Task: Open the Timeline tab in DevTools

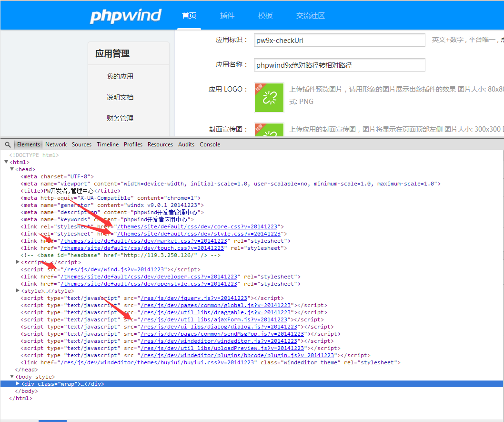Action: pyautogui.click(x=108, y=144)
